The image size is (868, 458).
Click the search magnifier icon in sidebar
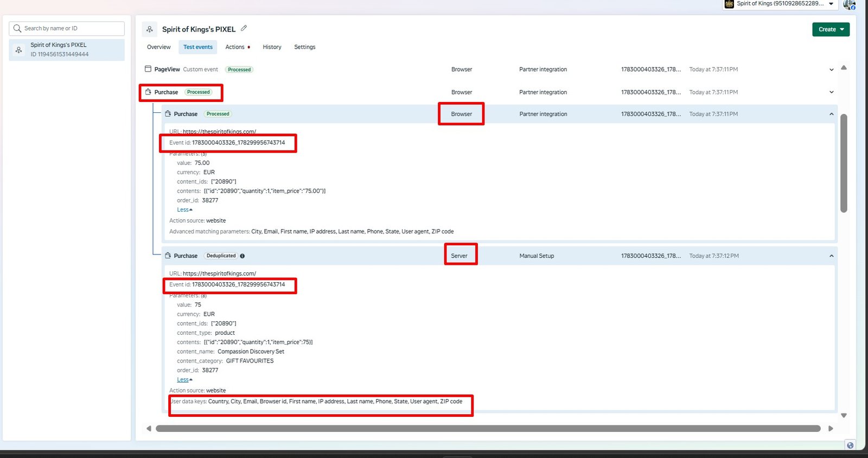coord(17,28)
